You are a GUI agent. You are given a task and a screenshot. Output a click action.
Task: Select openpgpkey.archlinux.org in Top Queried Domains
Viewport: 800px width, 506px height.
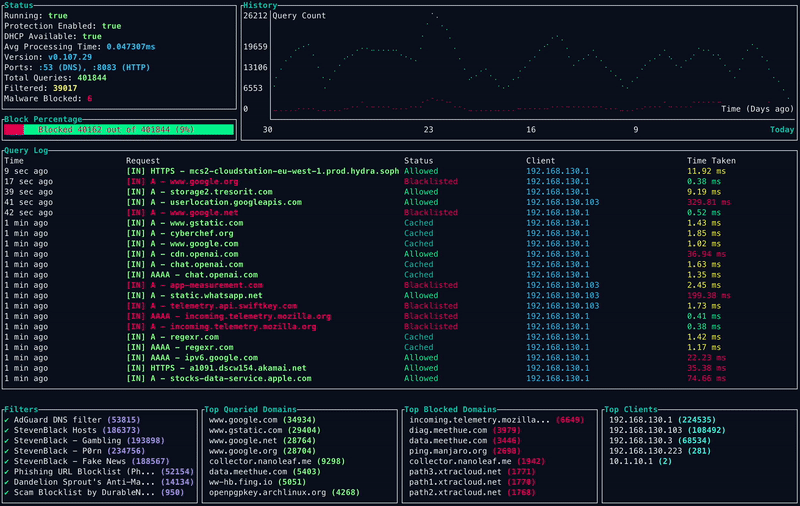coord(284,493)
